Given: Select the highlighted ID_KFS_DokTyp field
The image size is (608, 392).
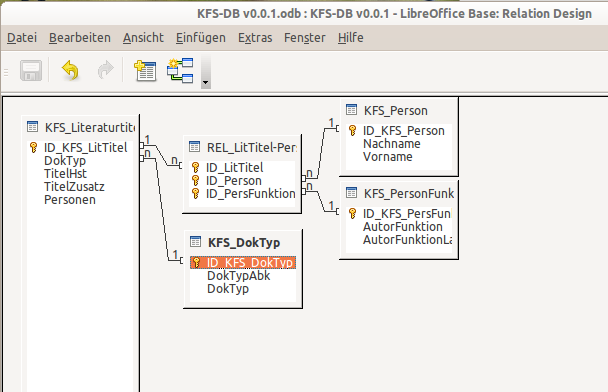Looking at the screenshot, I should pos(243,262).
